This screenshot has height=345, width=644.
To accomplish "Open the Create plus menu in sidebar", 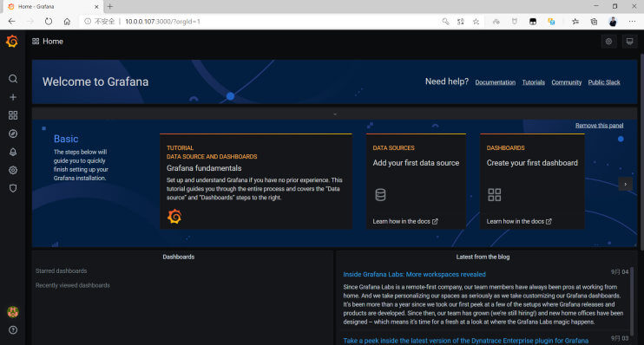I will [x=13, y=97].
